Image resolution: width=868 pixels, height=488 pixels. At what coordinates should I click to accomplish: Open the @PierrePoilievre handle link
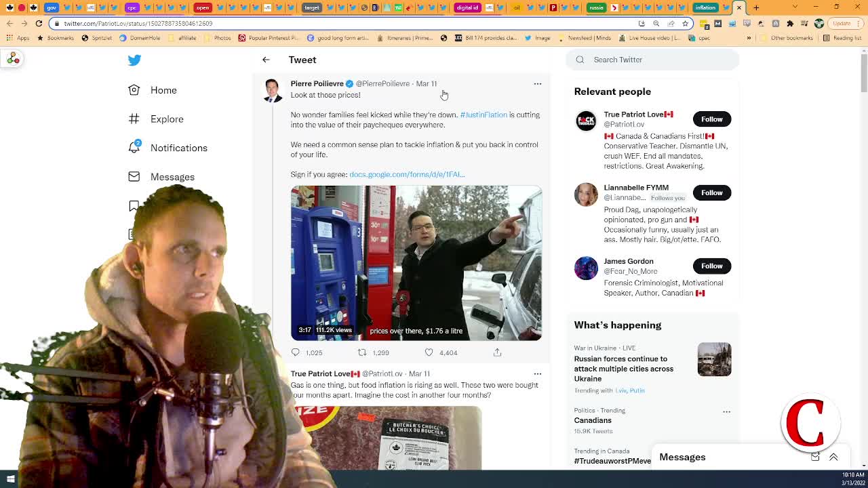(382, 83)
